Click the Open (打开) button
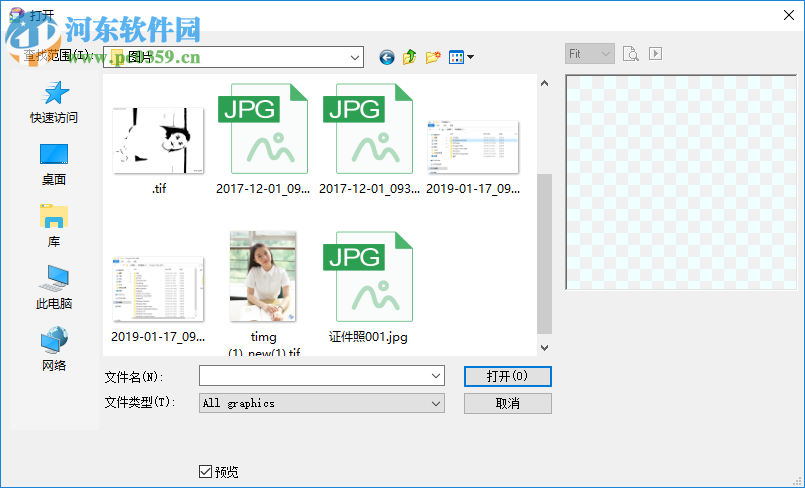The image size is (805, 488). click(x=508, y=377)
